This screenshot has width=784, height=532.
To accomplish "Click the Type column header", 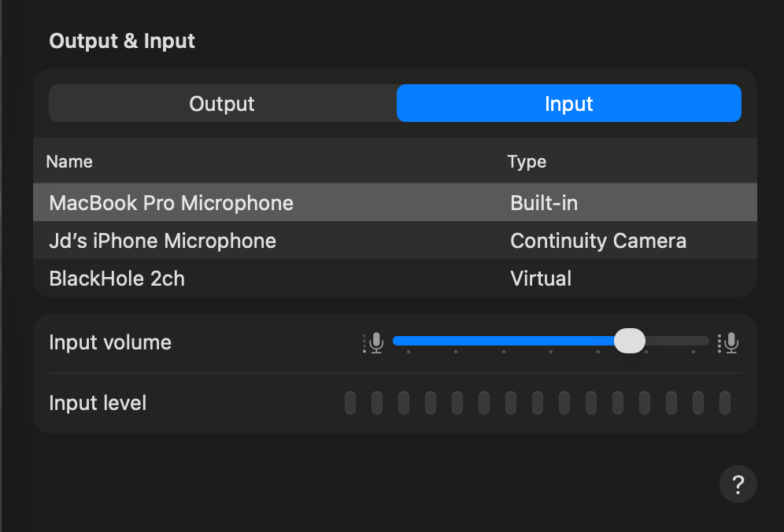I will coord(527,161).
